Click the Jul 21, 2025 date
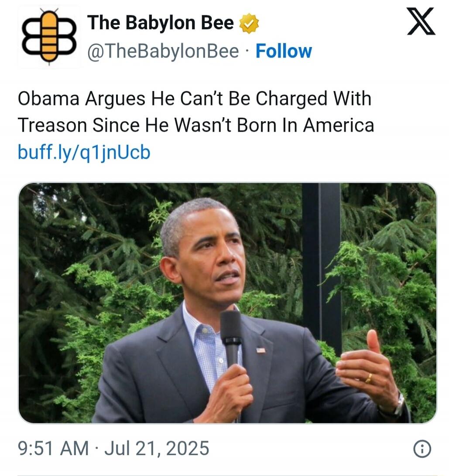 [x=157, y=449]
